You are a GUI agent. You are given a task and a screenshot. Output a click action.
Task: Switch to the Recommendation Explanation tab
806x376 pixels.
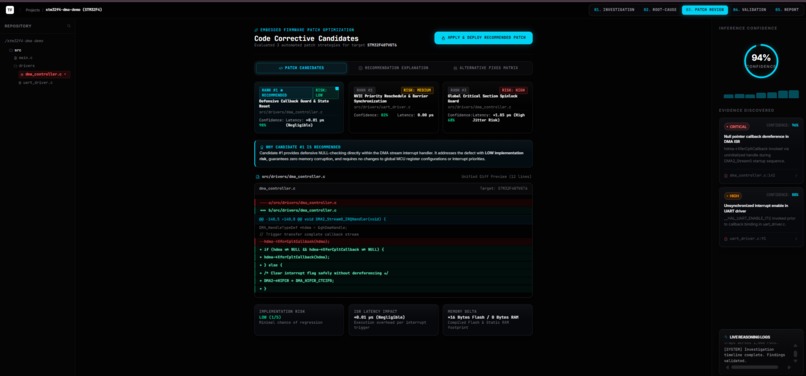tap(393, 68)
